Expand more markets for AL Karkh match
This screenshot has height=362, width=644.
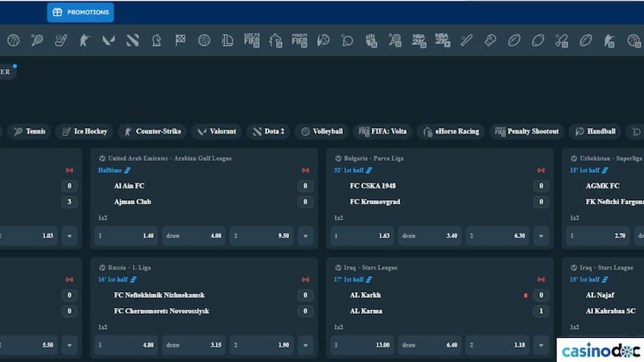[541, 345]
